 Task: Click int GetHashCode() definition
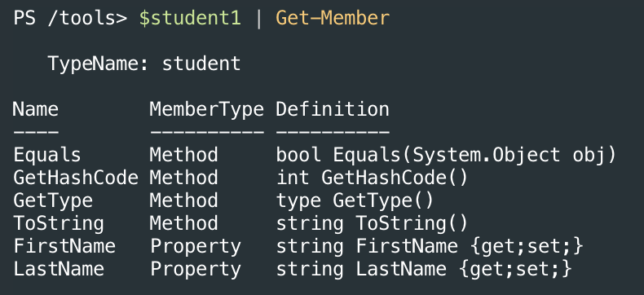(372, 178)
